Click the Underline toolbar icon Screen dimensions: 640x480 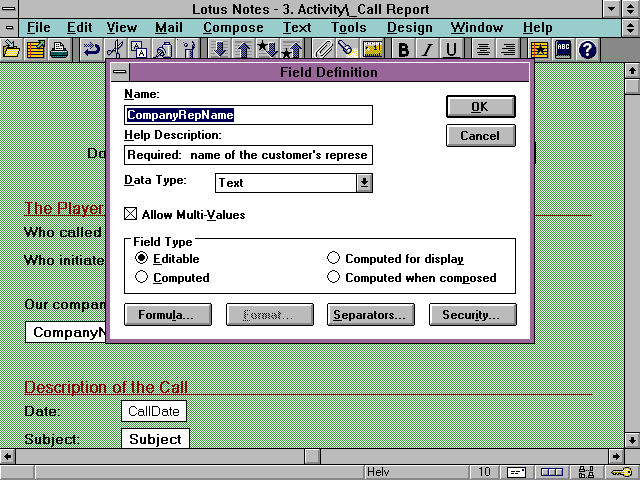click(450, 49)
